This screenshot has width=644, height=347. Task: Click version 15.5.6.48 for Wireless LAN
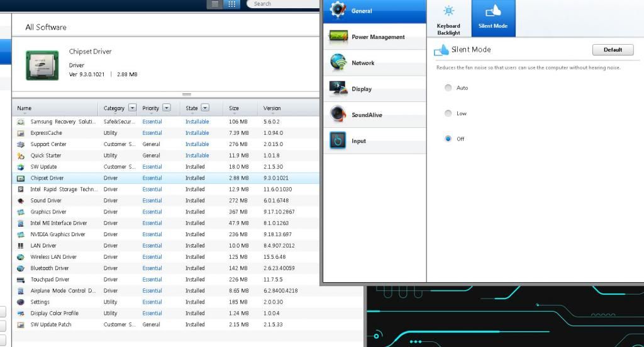tap(274, 257)
